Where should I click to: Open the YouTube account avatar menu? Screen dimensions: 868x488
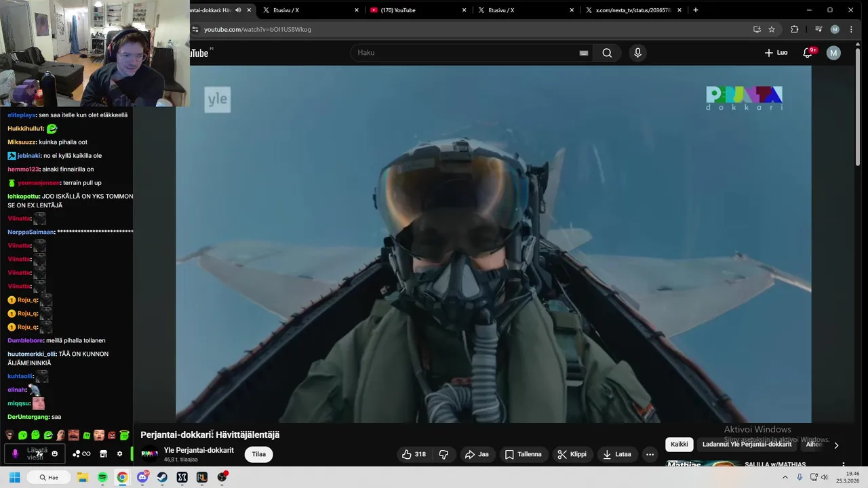tap(833, 53)
